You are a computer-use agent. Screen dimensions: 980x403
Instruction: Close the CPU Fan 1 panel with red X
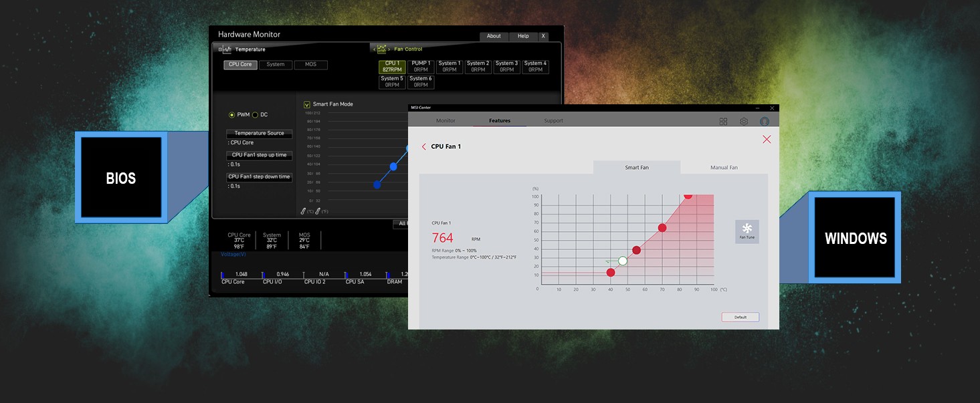click(x=767, y=139)
